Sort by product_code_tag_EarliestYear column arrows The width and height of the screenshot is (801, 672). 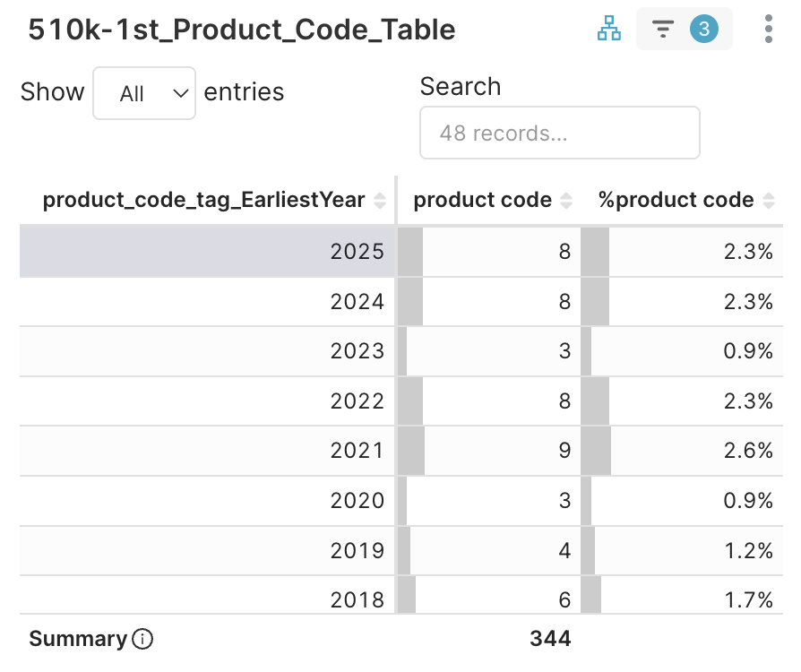point(380,201)
